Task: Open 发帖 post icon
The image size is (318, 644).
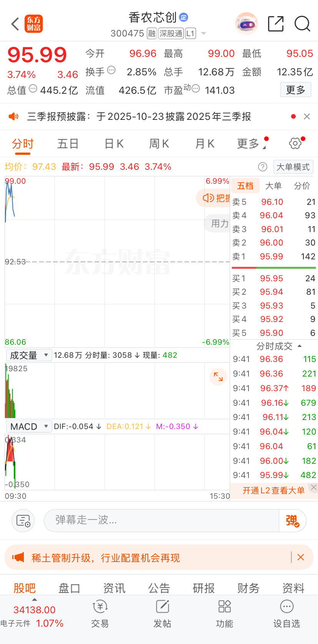Action: (x=162, y=614)
